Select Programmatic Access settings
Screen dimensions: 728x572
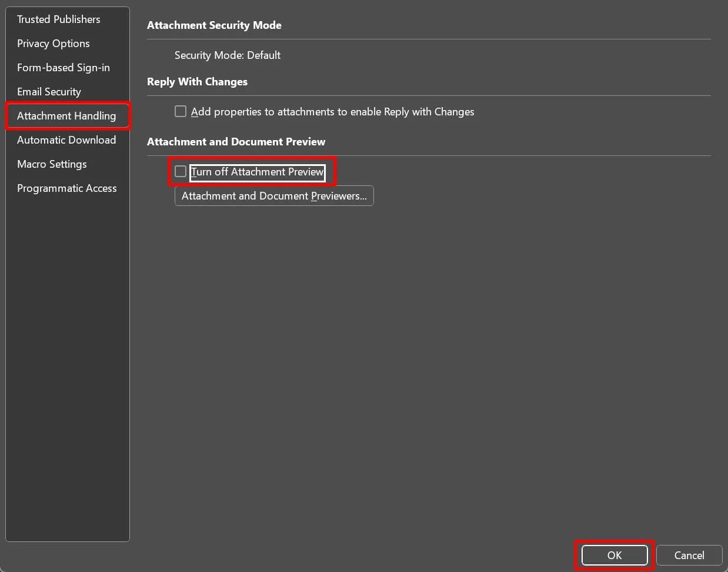click(x=66, y=188)
